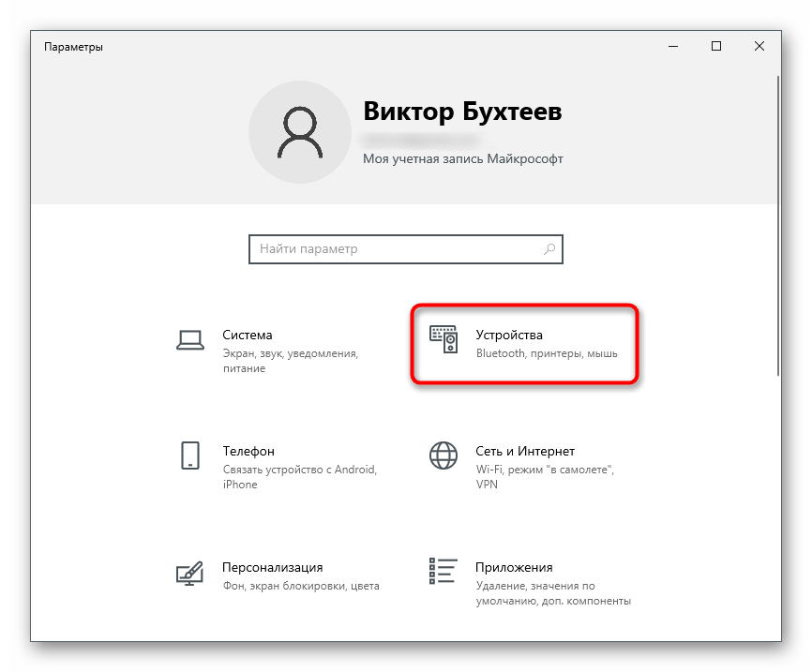This screenshot has width=812, height=672.
Task: Open Персонализация category text label
Action: [x=273, y=567]
